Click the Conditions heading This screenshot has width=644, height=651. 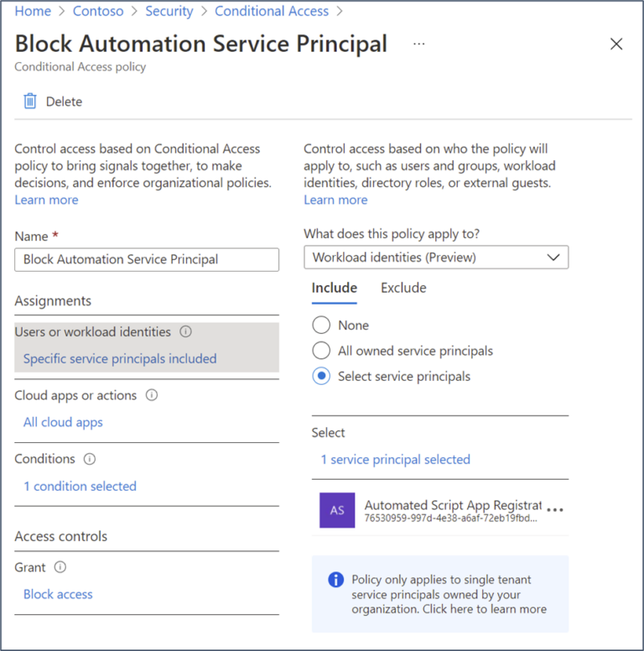44,459
